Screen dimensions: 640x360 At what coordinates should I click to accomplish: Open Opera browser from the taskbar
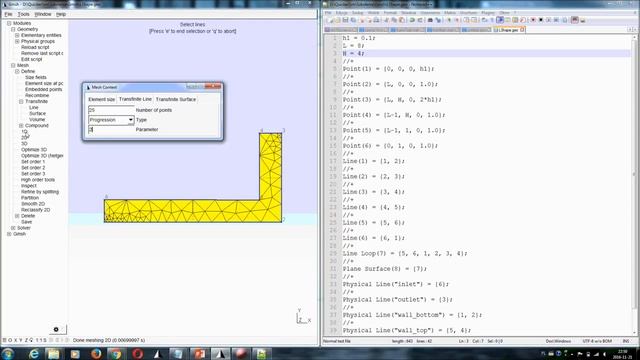[138, 354]
